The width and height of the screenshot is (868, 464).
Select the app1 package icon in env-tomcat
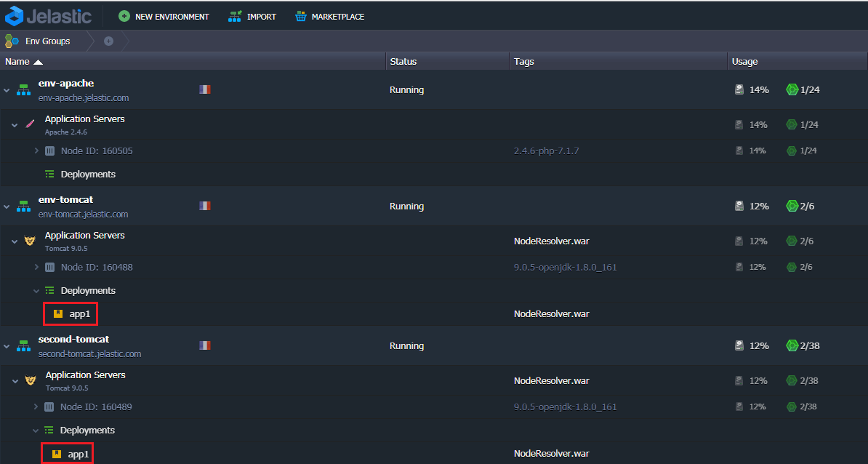tap(58, 314)
